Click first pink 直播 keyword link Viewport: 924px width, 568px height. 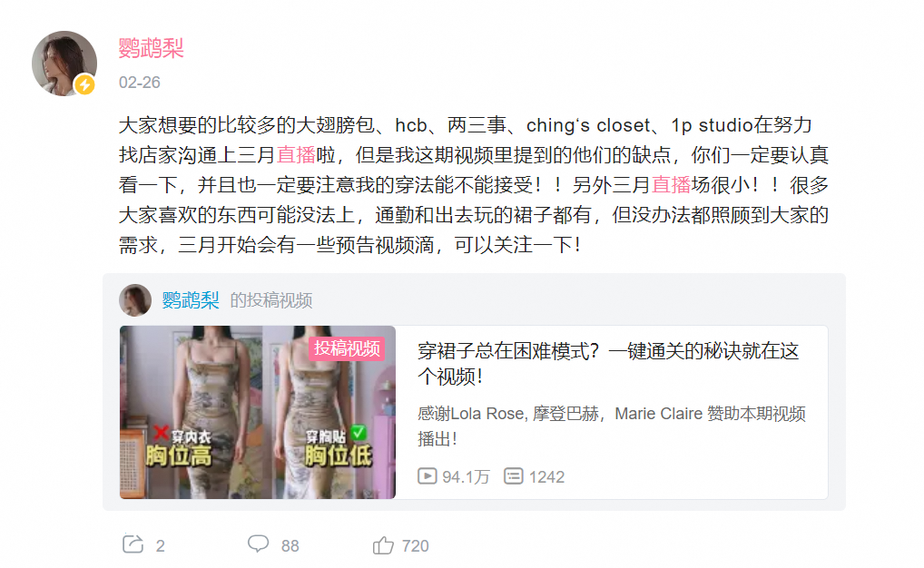[x=297, y=155]
